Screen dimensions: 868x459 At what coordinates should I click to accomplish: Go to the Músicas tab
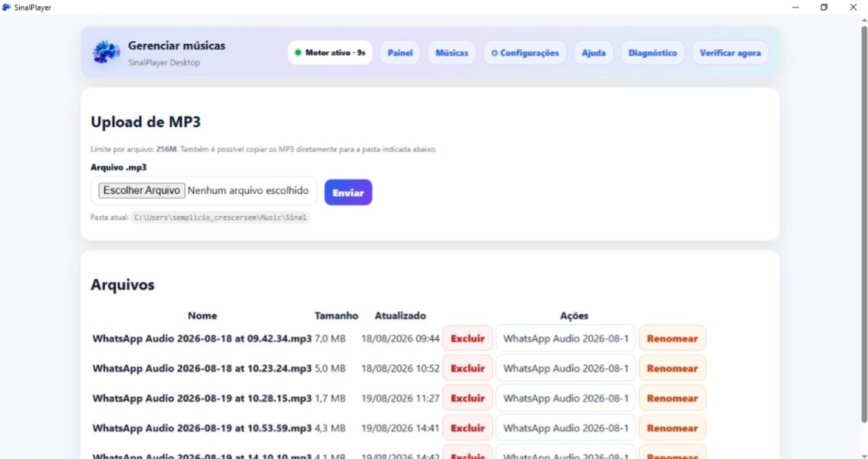tap(452, 53)
